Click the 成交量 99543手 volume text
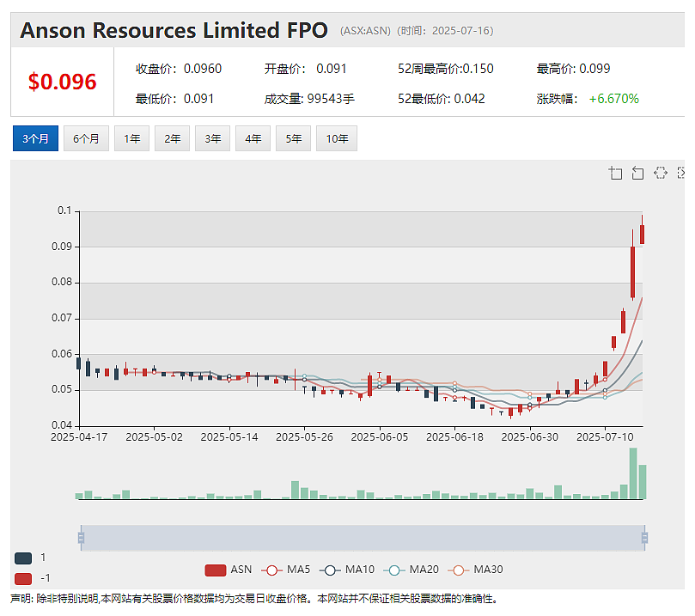Screen dimensions: 695x616 pos(309,99)
